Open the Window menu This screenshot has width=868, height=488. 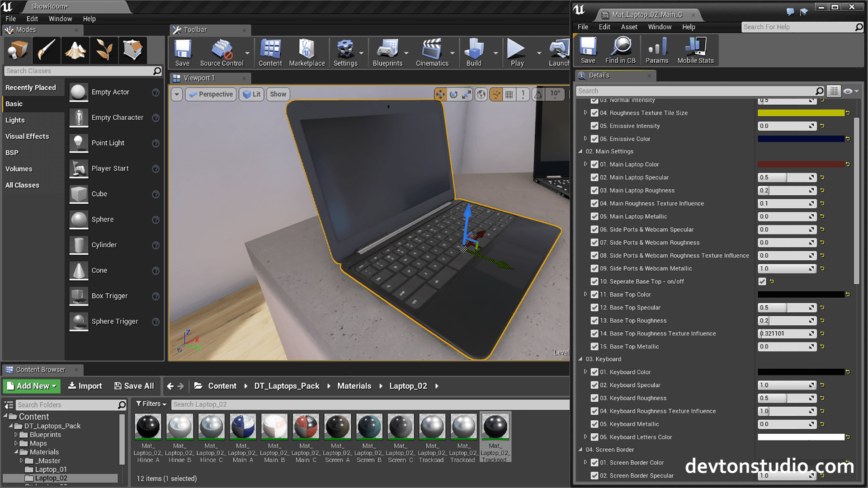coord(60,19)
